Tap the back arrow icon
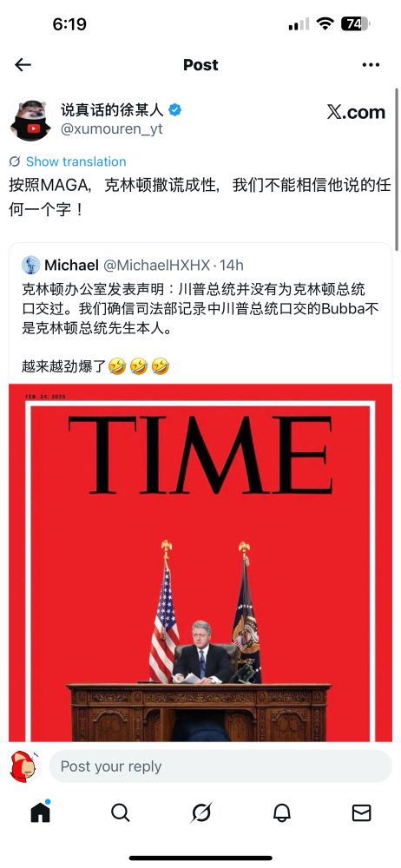 click(23, 65)
